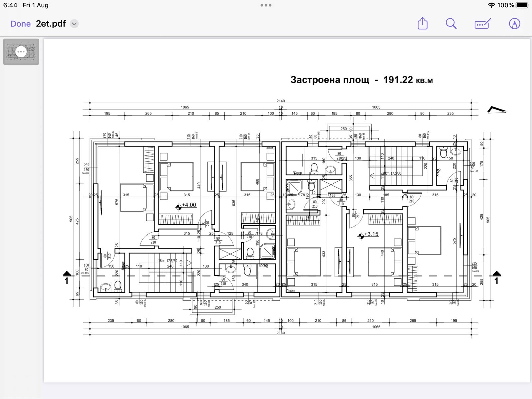
Task: Tap the battery indicator icon
Action: click(x=522, y=5)
